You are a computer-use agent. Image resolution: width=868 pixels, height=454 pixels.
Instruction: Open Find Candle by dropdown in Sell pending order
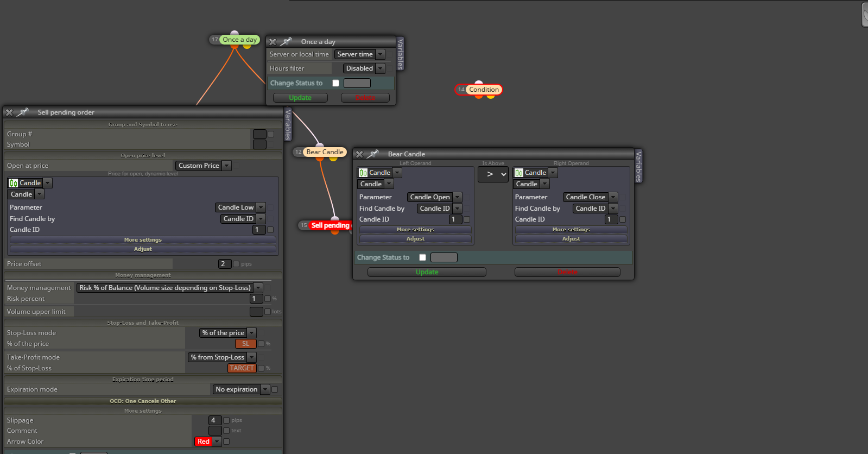(x=243, y=219)
